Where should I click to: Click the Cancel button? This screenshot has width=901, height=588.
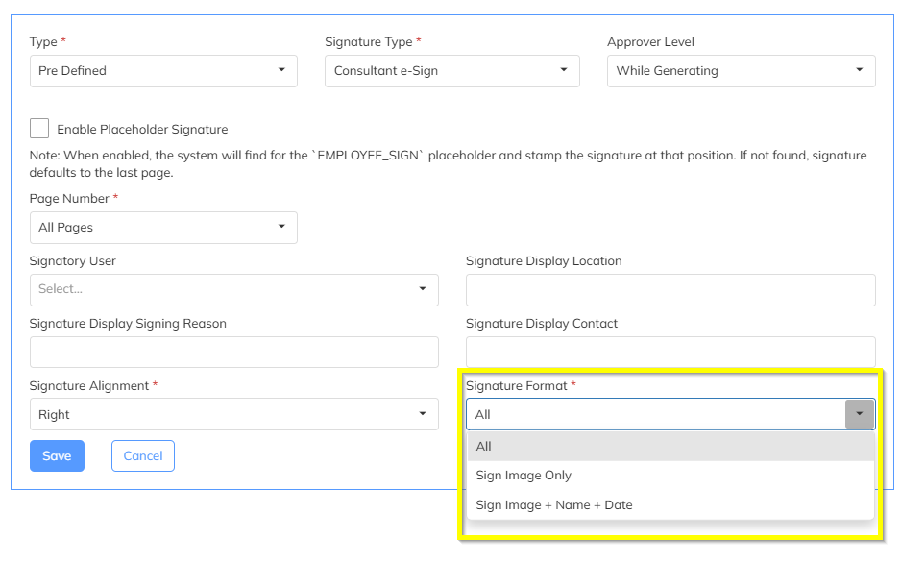pos(143,456)
